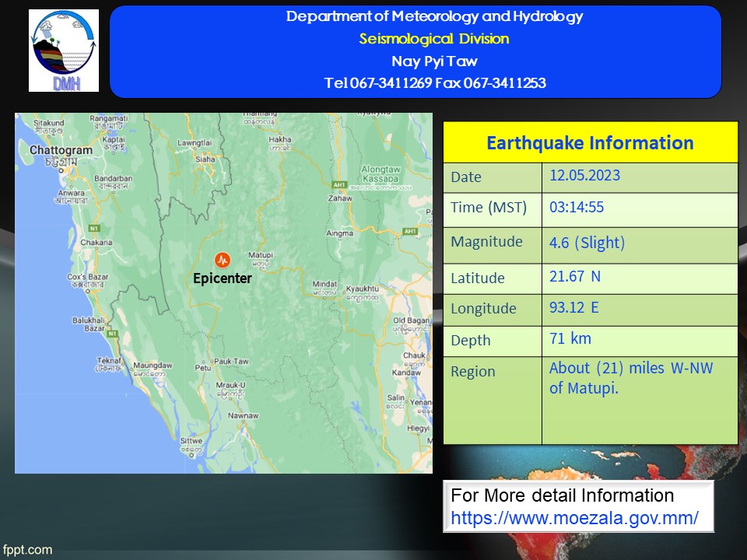Select the latitude value 21.67 N
Image resolution: width=747 pixels, height=560 pixels.
[x=574, y=276]
